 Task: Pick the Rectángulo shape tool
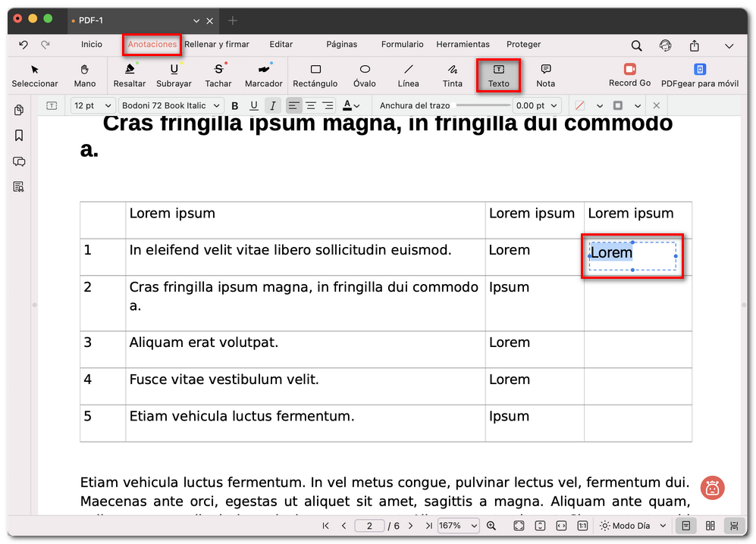pyautogui.click(x=315, y=74)
